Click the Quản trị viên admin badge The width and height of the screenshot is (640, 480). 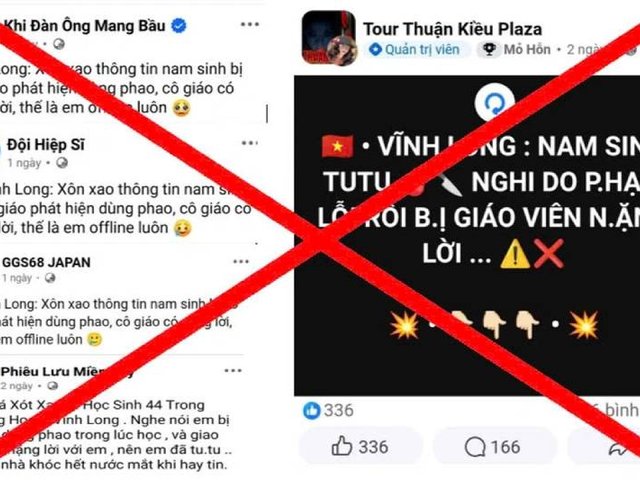click(416, 49)
